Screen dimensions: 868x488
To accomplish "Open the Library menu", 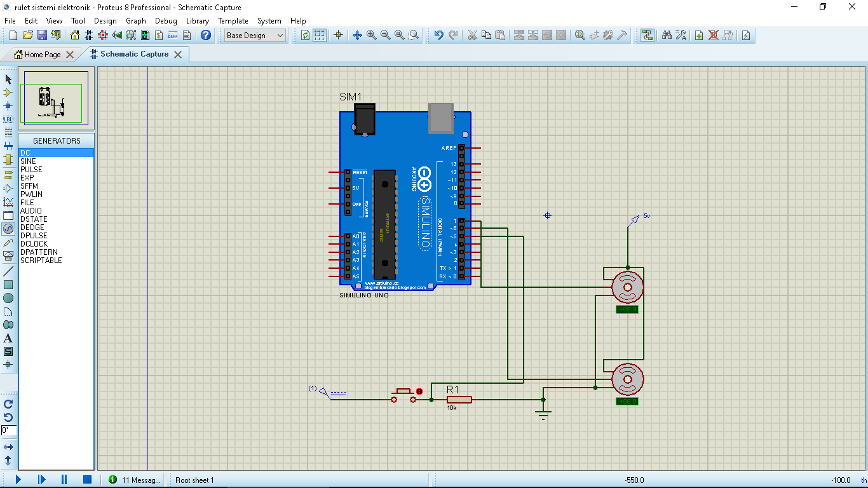I will [x=198, y=21].
